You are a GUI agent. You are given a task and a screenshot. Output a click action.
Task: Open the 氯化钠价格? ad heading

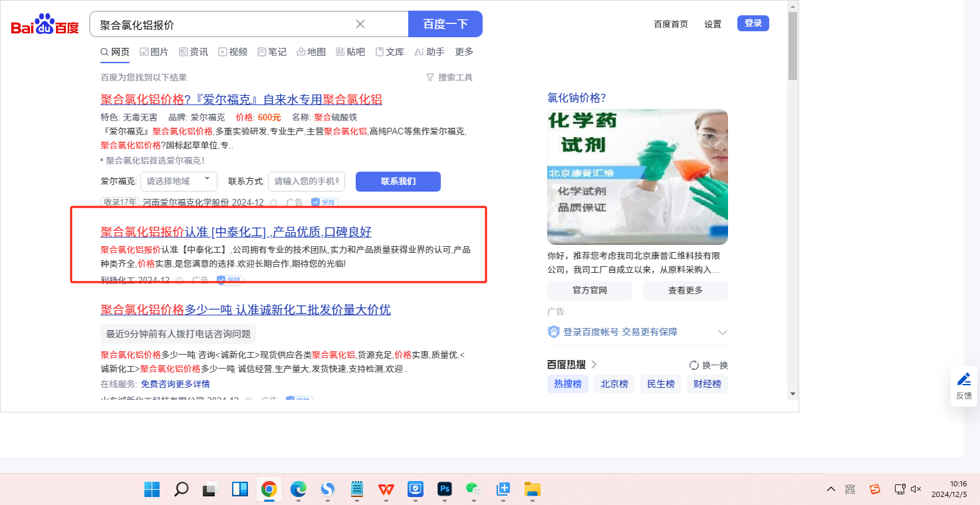click(576, 98)
